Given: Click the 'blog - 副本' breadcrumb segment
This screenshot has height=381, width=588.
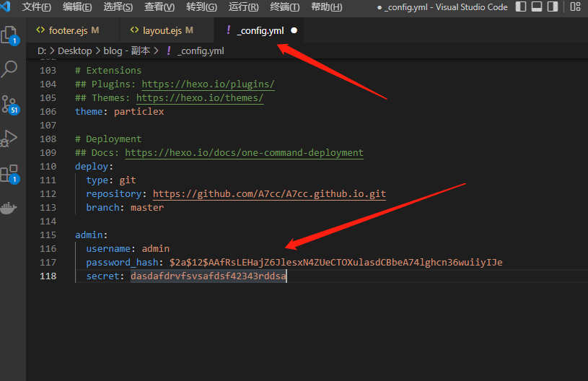Looking at the screenshot, I should click(127, 51).
